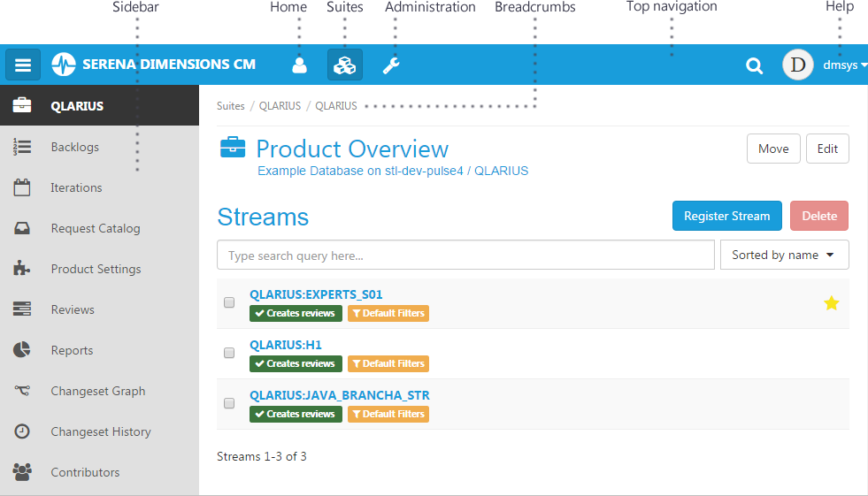Click the Product Overview briefcase icon
The image size is (868, 496).
pos(233,149)
